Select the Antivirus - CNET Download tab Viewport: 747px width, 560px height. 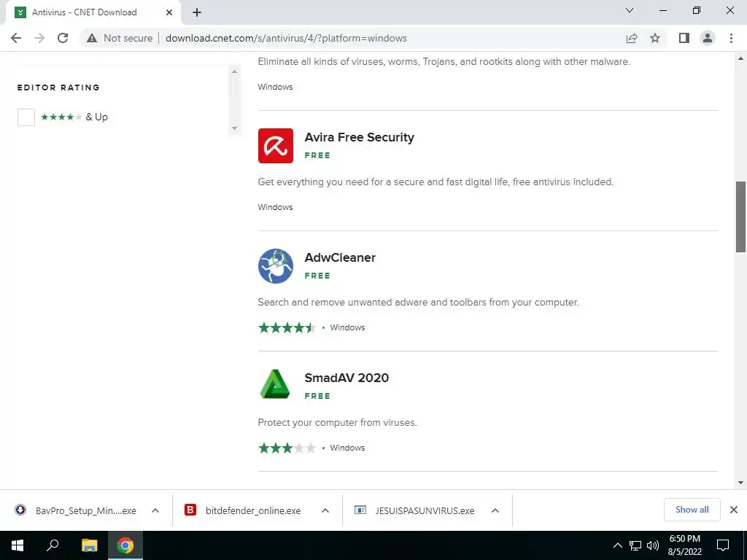point(85,12)
